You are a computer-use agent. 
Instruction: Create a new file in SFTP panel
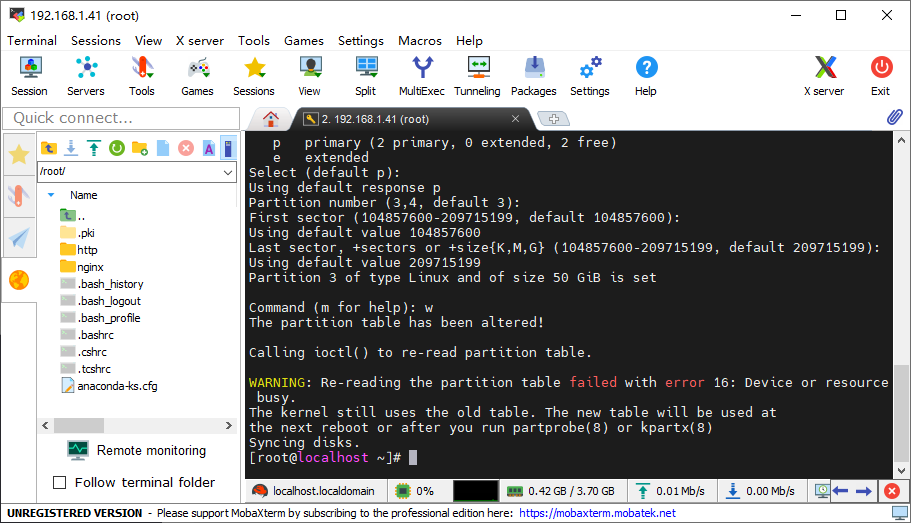click(x=163, y=148)
